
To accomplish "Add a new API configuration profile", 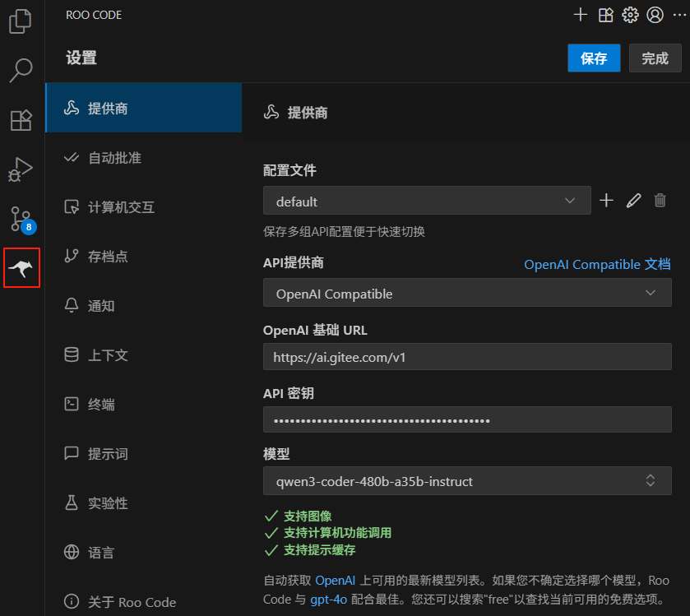I will [606, 200].
